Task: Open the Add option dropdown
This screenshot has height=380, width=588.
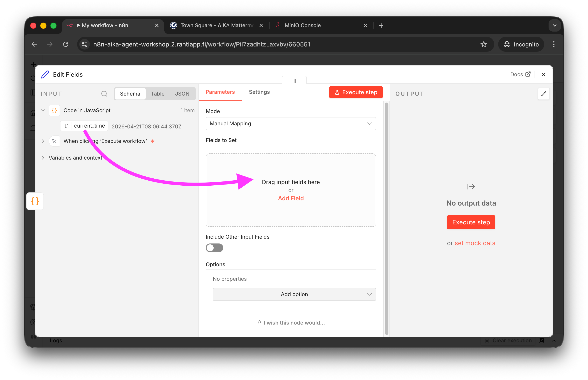Action: point(294,294)
